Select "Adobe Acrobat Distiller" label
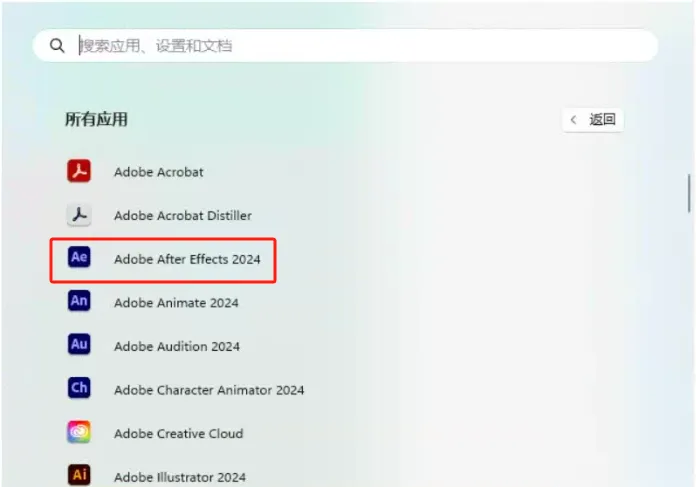The width and height of the screenshot is (696, 487). pyautogui.click(x=182, y=216)
